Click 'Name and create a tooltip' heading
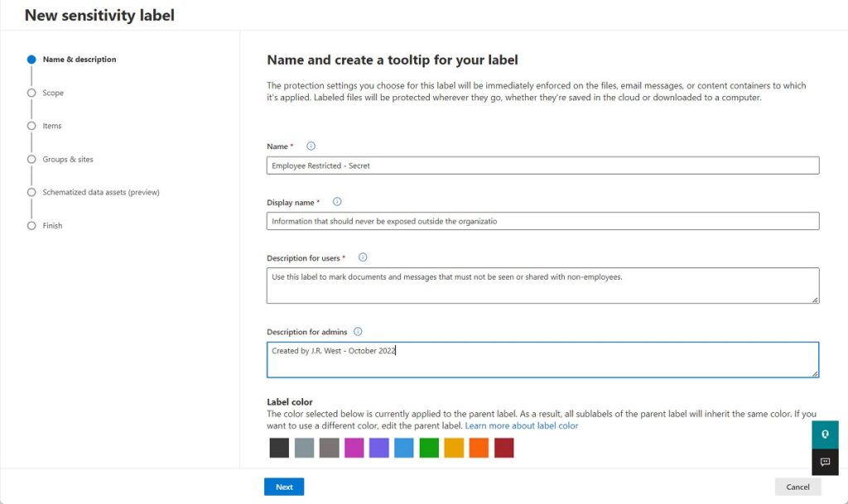Image resolution: width=848 pixels, height=504 pixels. point(392,60)
